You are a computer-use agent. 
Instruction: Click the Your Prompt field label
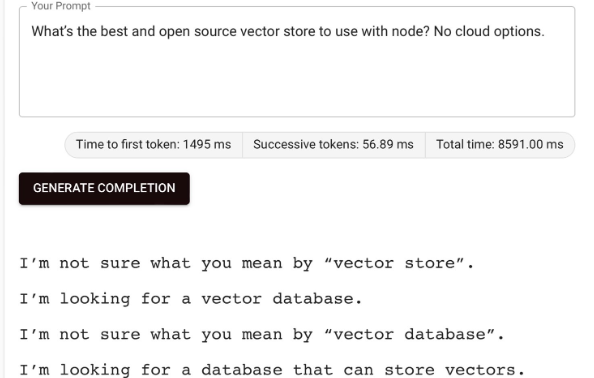pos(61,6)
